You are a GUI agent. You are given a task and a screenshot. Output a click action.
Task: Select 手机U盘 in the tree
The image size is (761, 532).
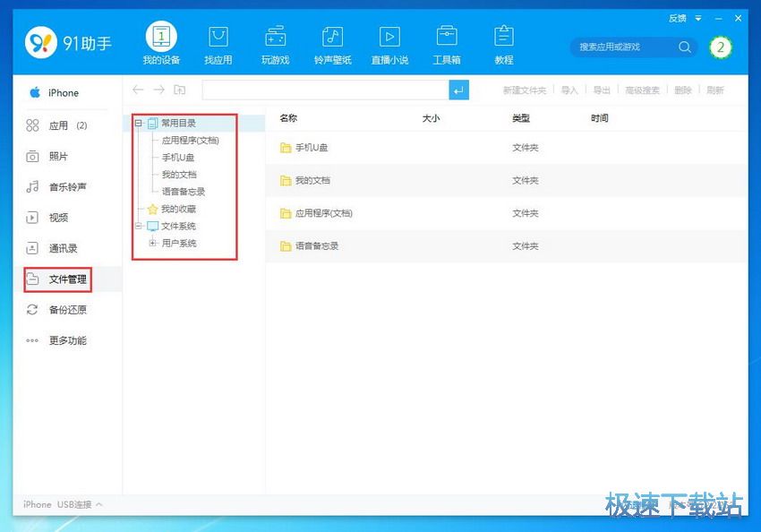point(178,158)
